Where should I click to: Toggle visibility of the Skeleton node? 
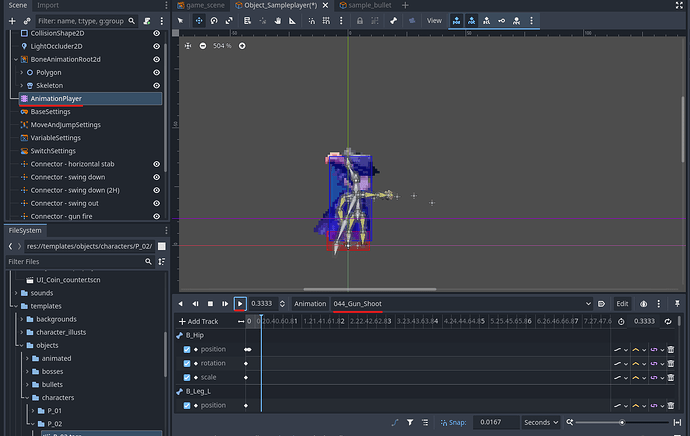(x=156, y=85)
